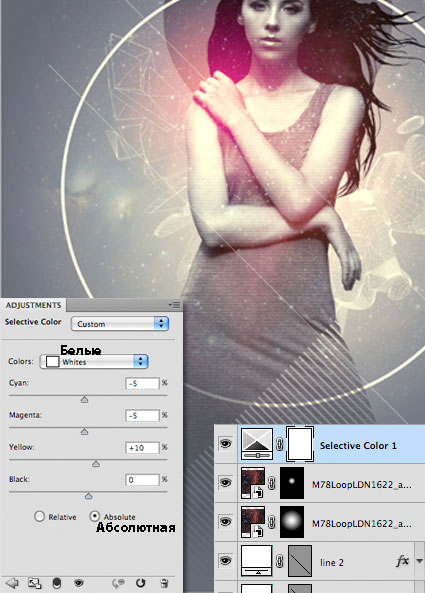This screenshot has width=425, height=593.
Task: Click the Selective Color panel title
Action: [x=33, y=322]
